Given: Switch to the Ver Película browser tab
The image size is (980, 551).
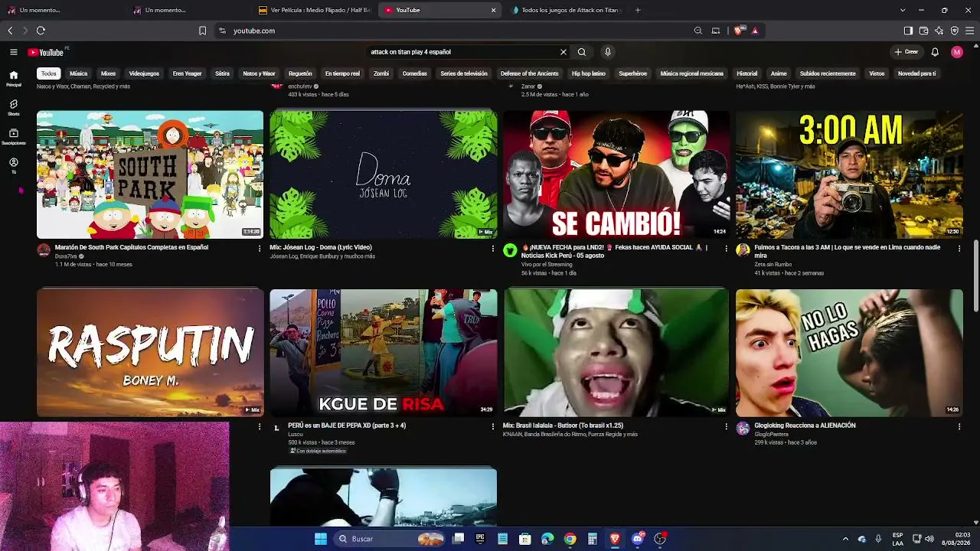Looking at the screenshot, I should click(314, 10).
